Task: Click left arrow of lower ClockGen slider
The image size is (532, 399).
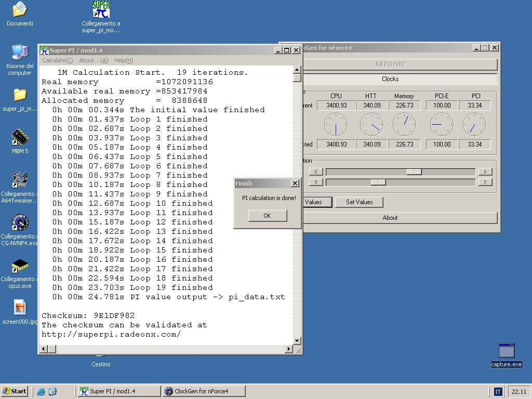Action: coord(316,182)
